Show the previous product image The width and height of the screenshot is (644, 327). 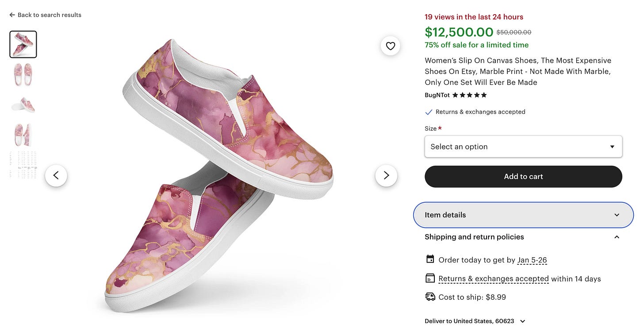pyautogui.click(x=56, y=175)
